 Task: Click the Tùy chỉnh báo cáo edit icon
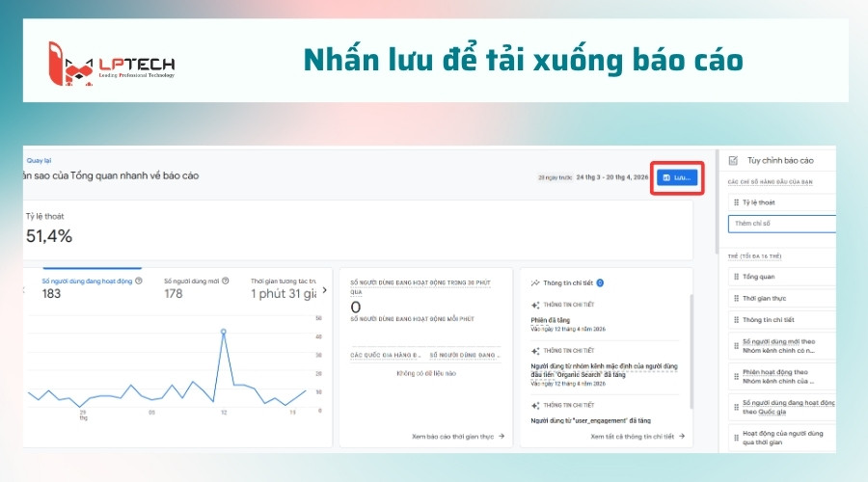pyautogui.click(x=733, y=160)
